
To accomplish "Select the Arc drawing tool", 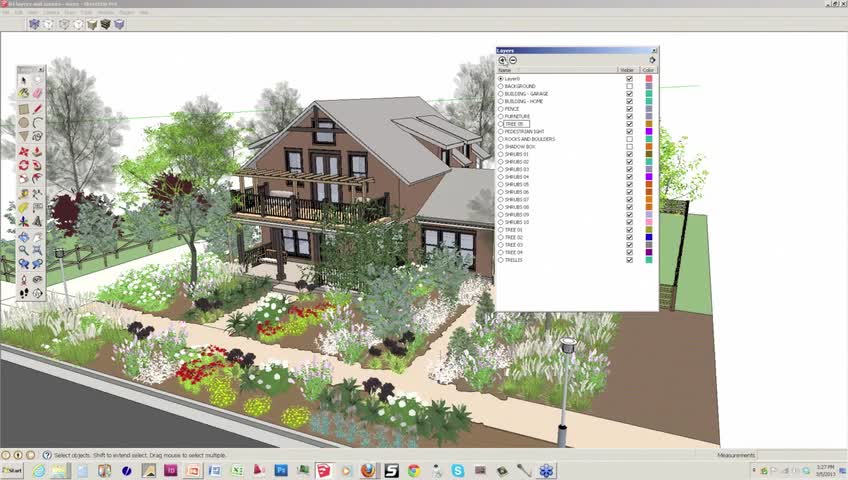I will (37, 123).
